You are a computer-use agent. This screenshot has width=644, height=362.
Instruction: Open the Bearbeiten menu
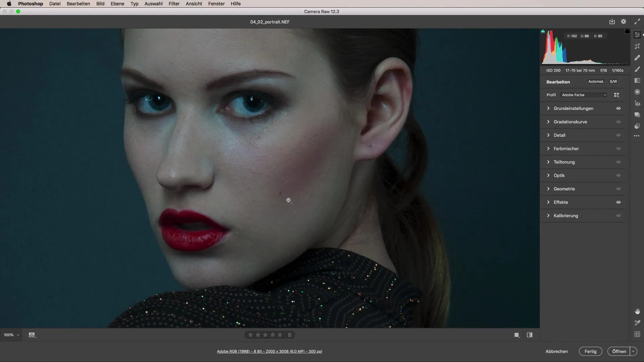click(78, 4)
